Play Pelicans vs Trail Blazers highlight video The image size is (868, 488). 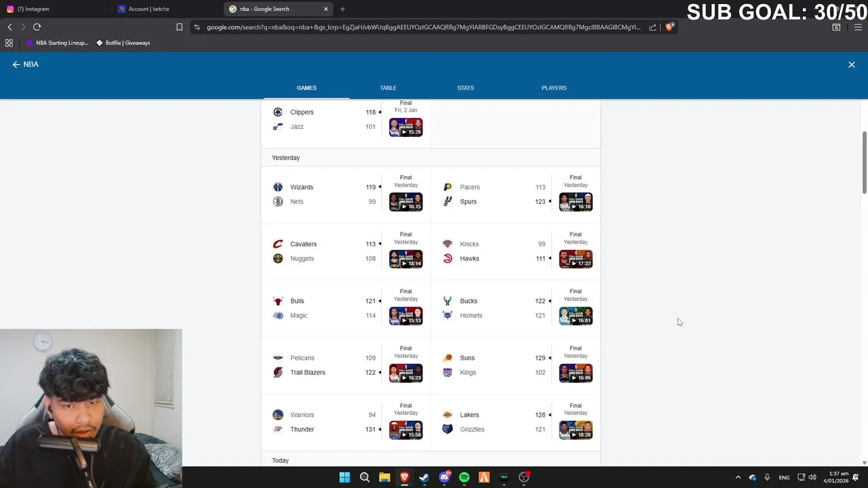[x=406, y=372]
